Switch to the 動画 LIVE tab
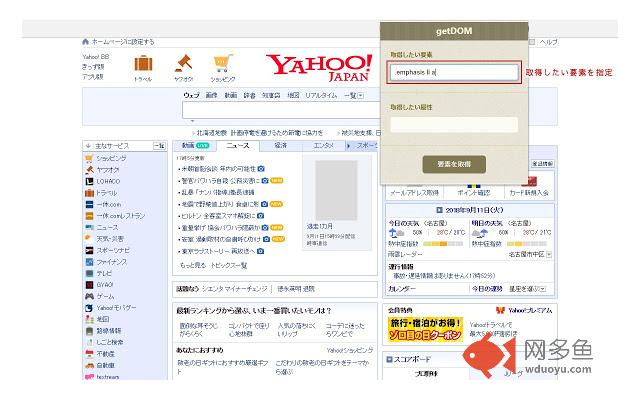 (x=195, y=145)
